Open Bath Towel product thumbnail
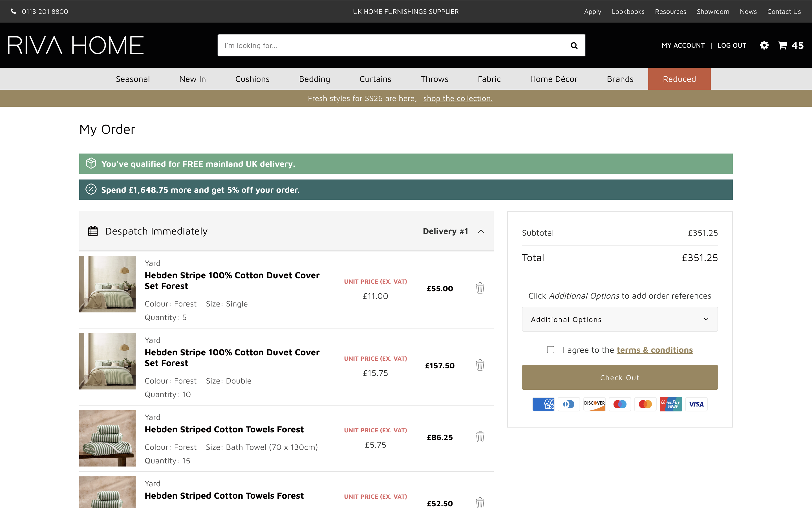Screen dimensions: 812x508 click(107, 438)
